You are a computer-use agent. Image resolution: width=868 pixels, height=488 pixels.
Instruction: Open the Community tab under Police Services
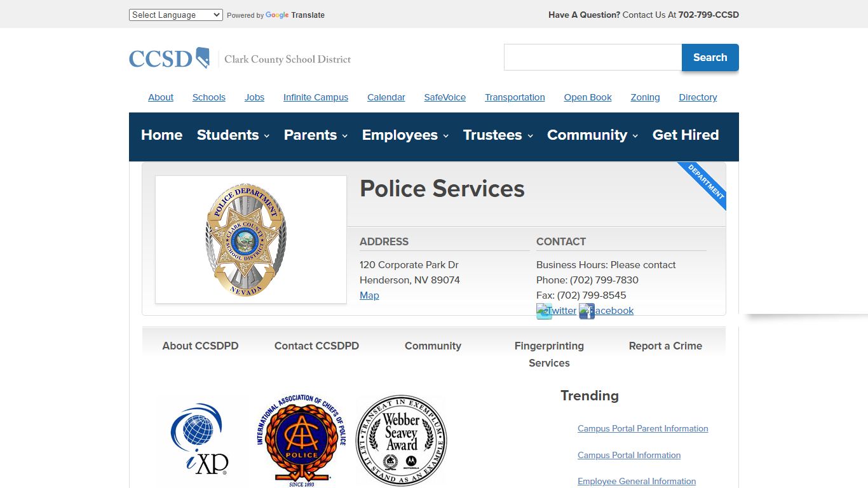(433, 346)
